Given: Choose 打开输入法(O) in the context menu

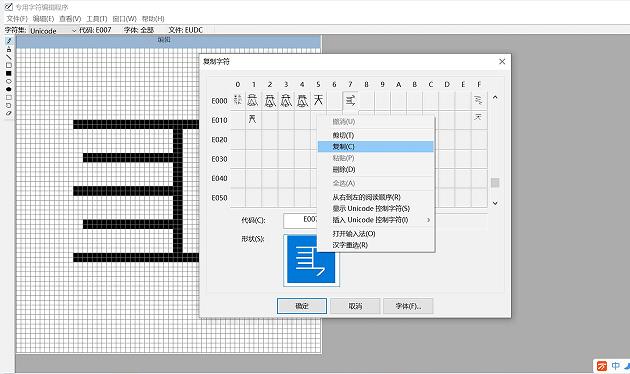Looking at the screenshot, I should pos(376,233).
